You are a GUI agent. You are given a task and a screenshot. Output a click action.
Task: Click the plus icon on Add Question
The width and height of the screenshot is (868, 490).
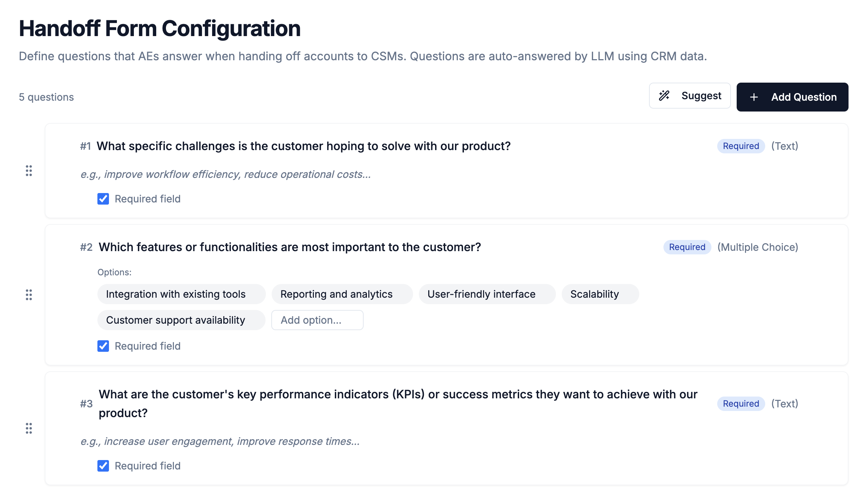754,97
